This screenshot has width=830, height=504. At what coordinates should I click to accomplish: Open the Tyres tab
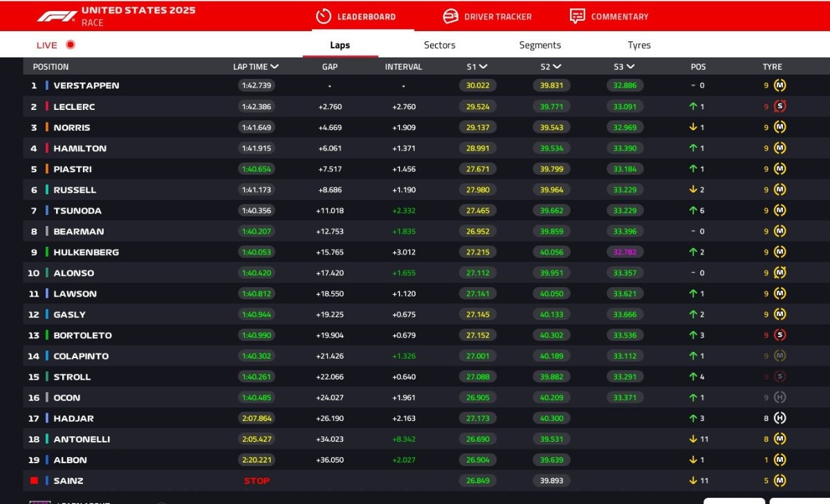pyautogui.click(x=638, y=45)
